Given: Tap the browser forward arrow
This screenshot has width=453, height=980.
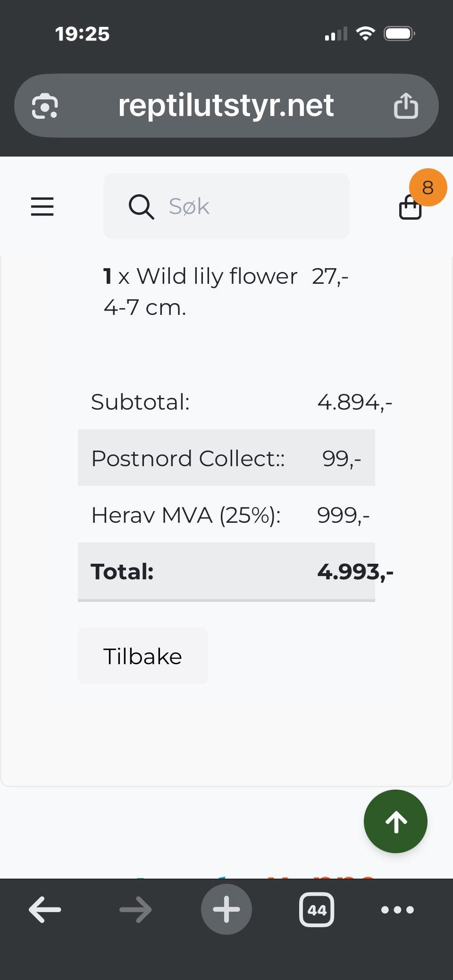Looking at the screenshot, I should click(135, 909).
